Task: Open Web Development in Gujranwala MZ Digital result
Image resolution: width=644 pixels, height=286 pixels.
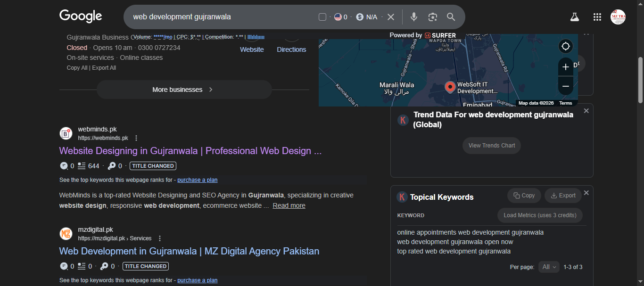Action: coord(189,251)
